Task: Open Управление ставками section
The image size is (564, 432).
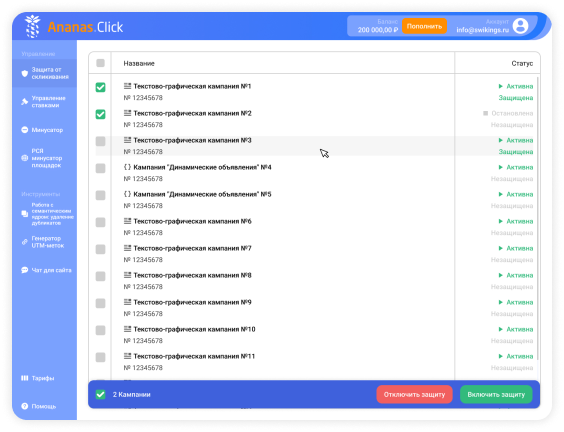Action: click(44, 101)
